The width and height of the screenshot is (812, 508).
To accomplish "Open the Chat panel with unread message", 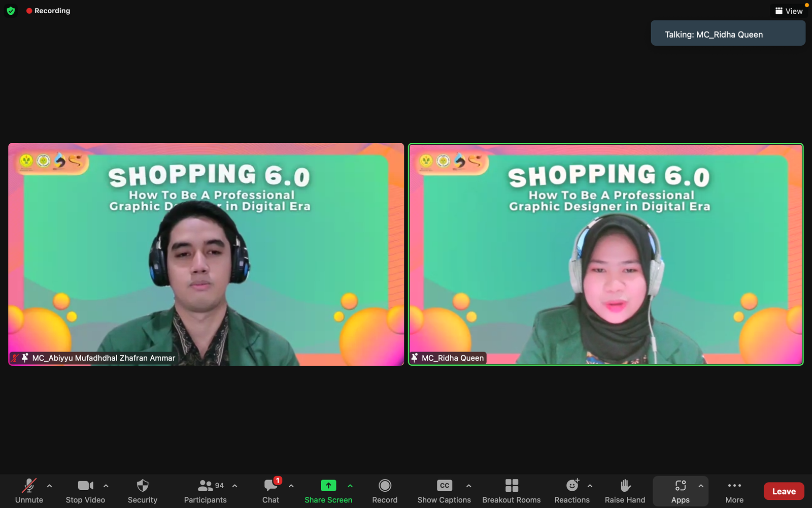I will coord(270,491).
